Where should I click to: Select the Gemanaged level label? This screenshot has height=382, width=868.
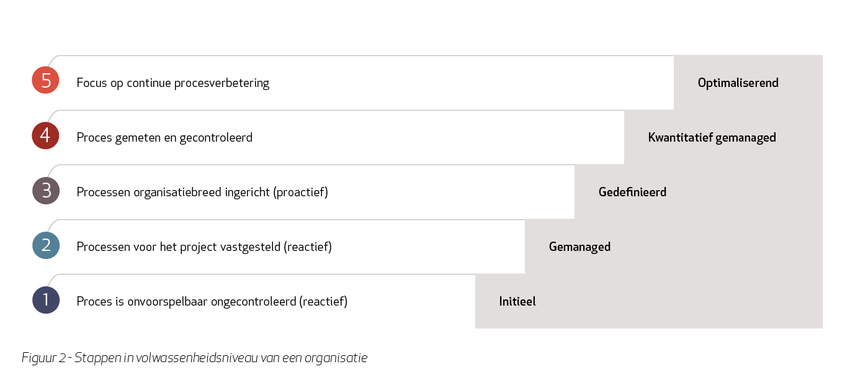[x=579, y=247]
